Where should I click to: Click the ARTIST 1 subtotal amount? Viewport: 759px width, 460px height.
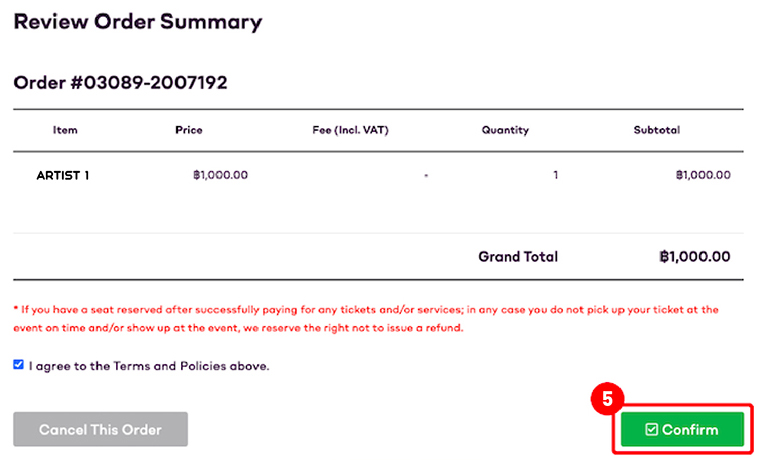tap(703, 175)
